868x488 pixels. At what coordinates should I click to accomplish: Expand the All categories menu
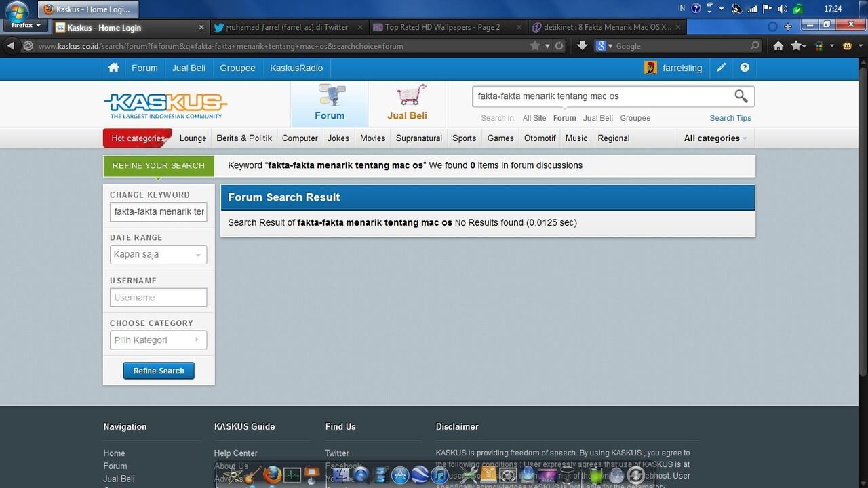click(715, 138)
